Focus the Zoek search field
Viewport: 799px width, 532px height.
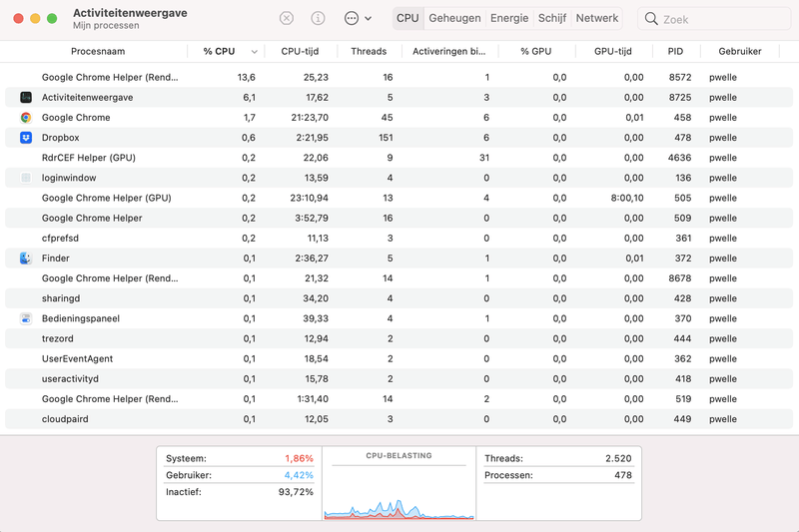pos(714,19)
